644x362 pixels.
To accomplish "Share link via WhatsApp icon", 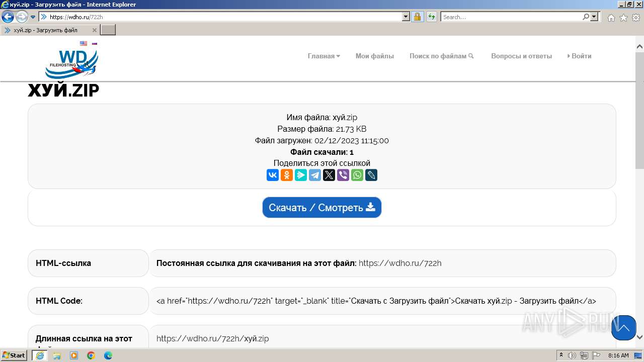I will tap(357, 175).
